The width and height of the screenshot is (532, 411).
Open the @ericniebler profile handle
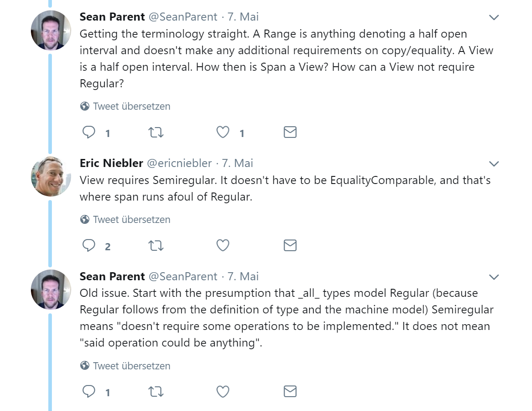179,163
